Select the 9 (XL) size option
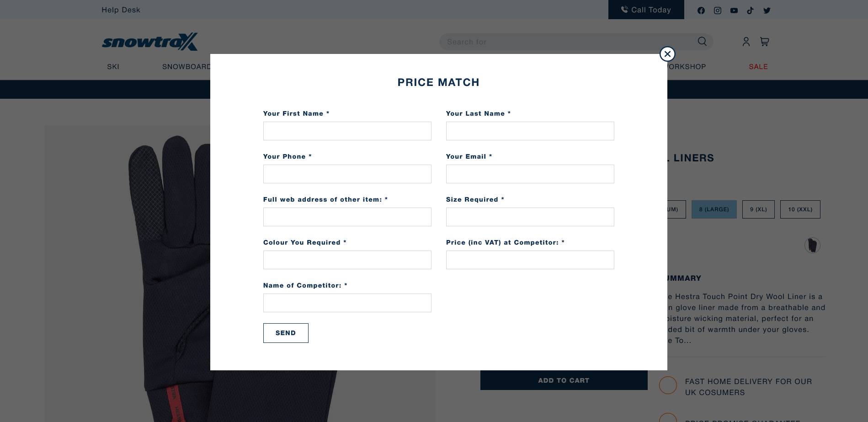 click(758, 209)
